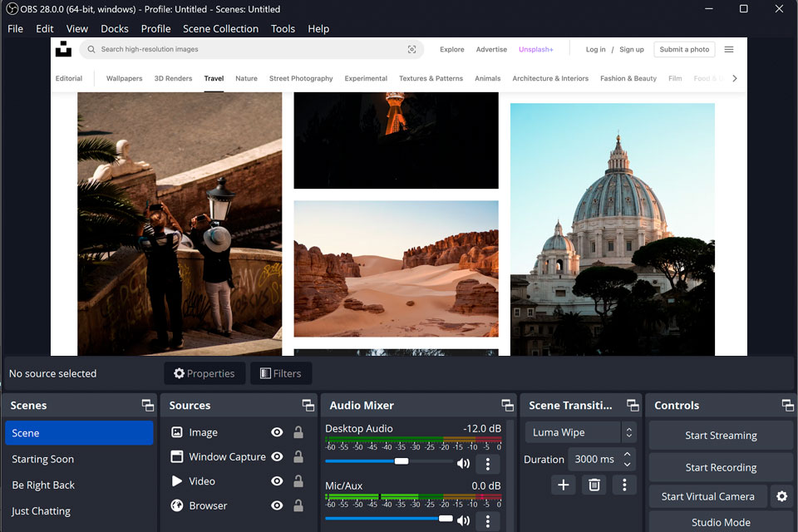Pop out the Audio Mixer dock icon

tap(507, 406)
